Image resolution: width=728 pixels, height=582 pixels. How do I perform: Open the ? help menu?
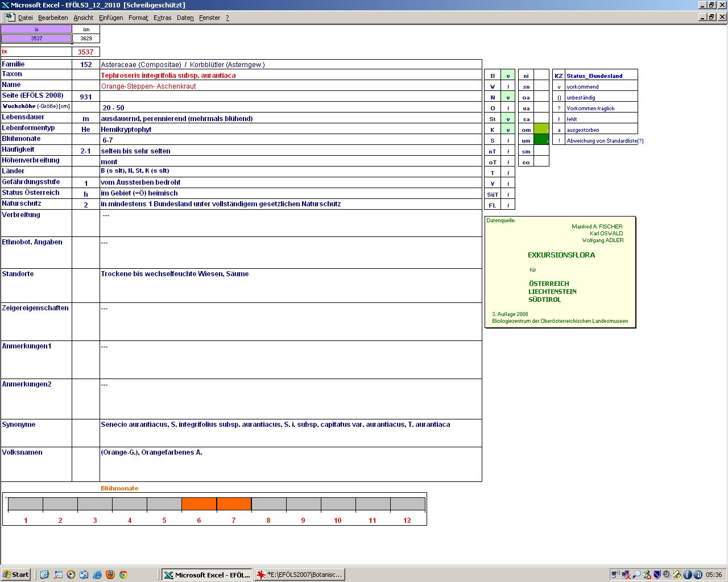click(x=227, y=18)
